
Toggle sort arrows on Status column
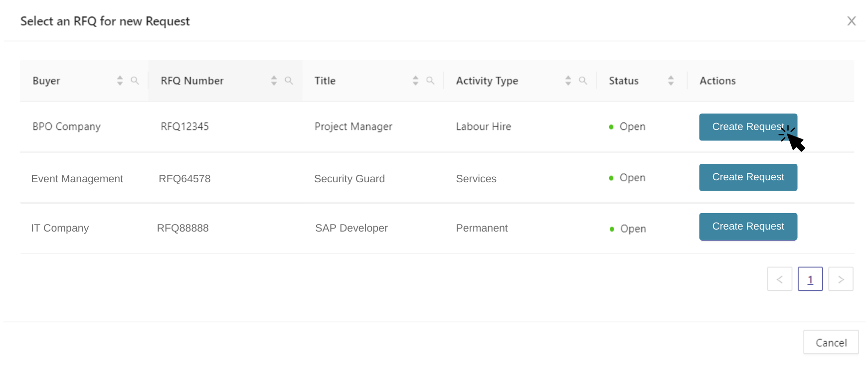(671, 81)
